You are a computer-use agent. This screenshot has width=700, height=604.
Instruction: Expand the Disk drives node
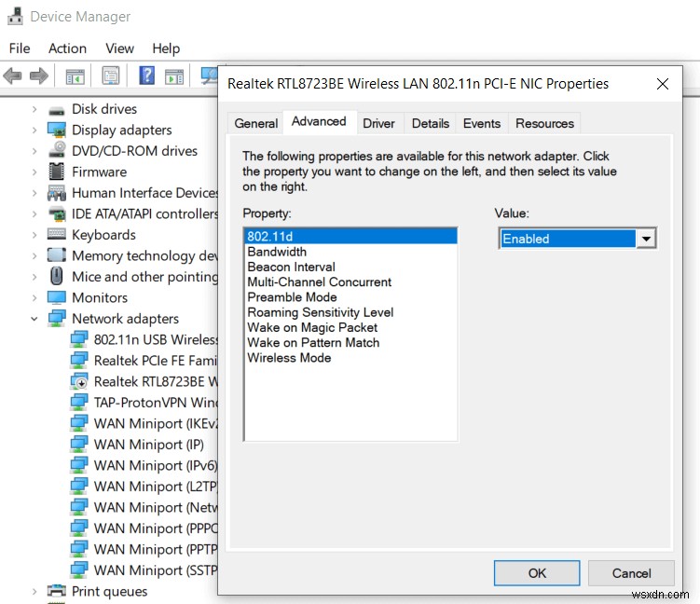[x=34, y=109]
